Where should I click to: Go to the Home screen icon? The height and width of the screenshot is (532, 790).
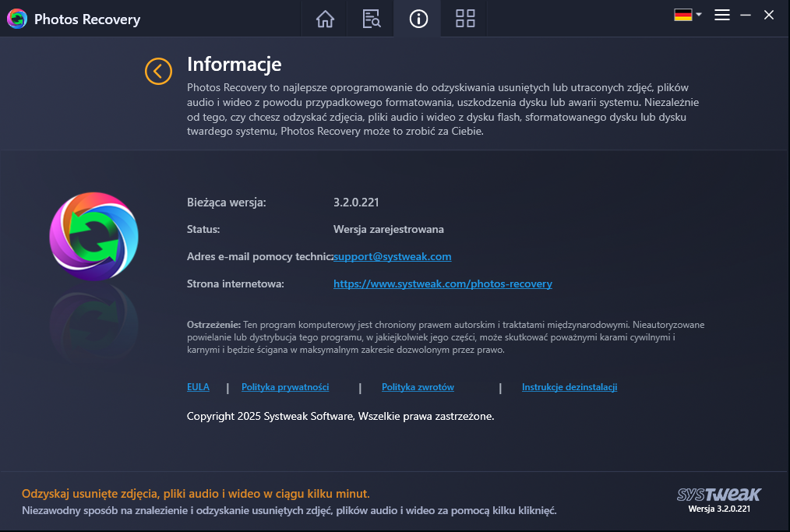(x=325, y=19)
